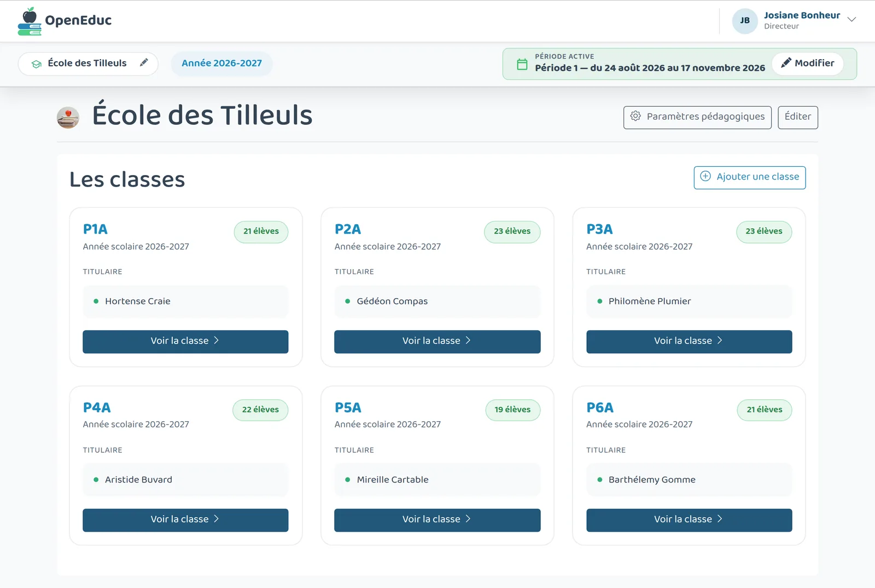The width and height of the screenshot is (875, 588).
Task: Click the school photo thumbnail beside the title
Action: [x=68, y=117]
